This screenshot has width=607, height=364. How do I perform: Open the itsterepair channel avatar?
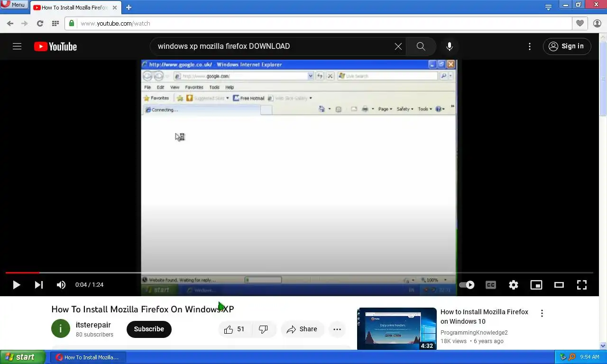click(x=61, y=328)
